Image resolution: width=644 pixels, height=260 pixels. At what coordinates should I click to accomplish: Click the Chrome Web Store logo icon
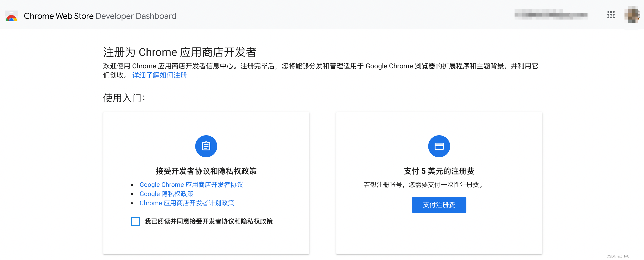coord(11,16)
